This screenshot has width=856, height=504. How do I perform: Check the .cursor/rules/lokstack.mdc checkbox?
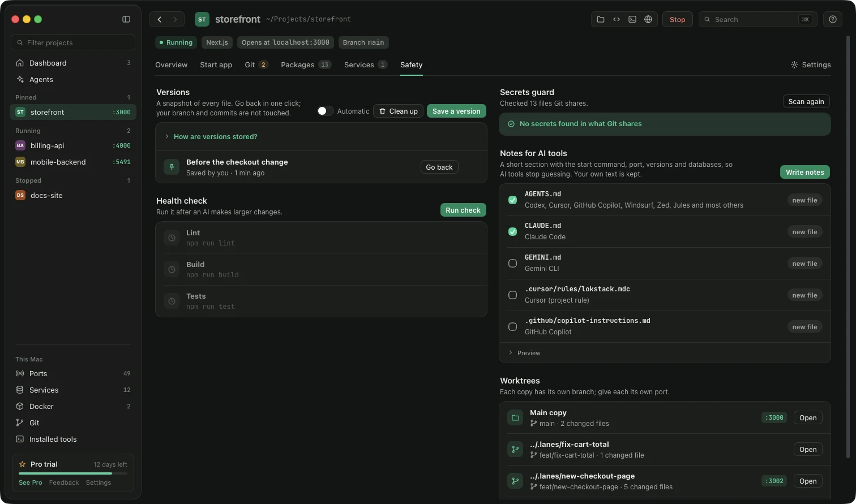click(x=512, y=295)
